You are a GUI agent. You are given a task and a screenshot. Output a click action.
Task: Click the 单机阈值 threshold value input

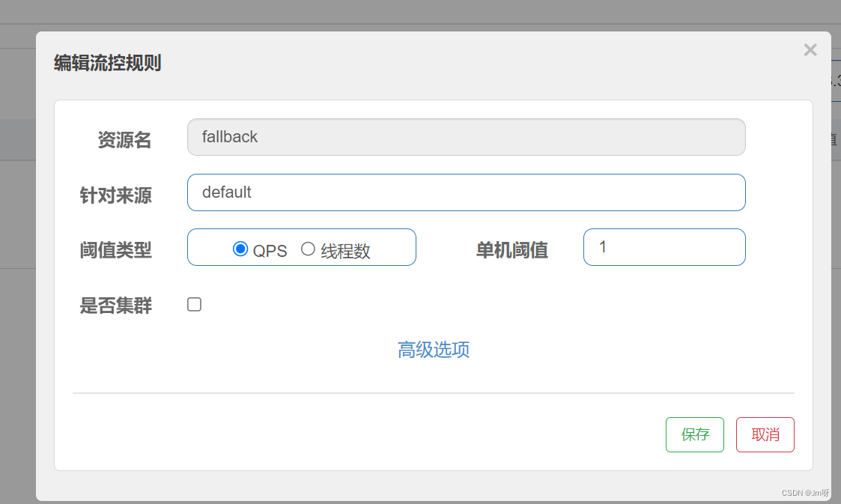664,247
